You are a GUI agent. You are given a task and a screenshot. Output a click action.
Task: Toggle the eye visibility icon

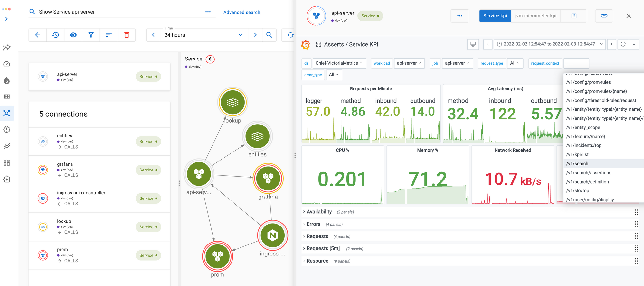tap(73, 35)
